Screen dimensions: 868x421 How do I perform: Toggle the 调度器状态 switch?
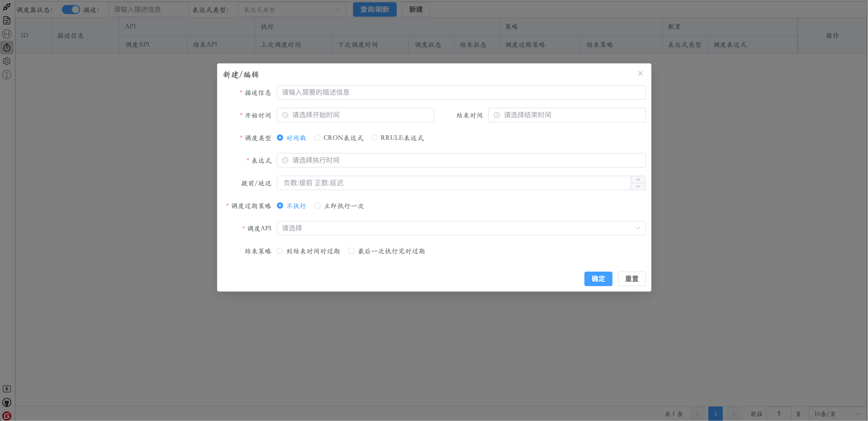(x=71, y=10)
